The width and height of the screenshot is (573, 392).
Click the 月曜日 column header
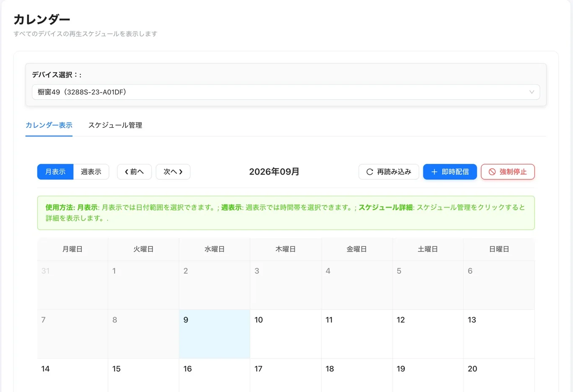(x=72, y=249)
